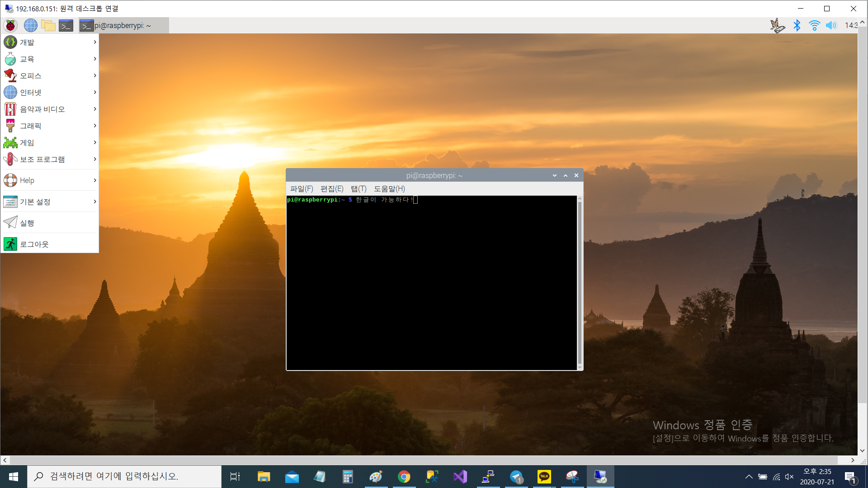Click the terminal vertical scrollbar
This screenshot has height=488, width=868.
[580, 282]
